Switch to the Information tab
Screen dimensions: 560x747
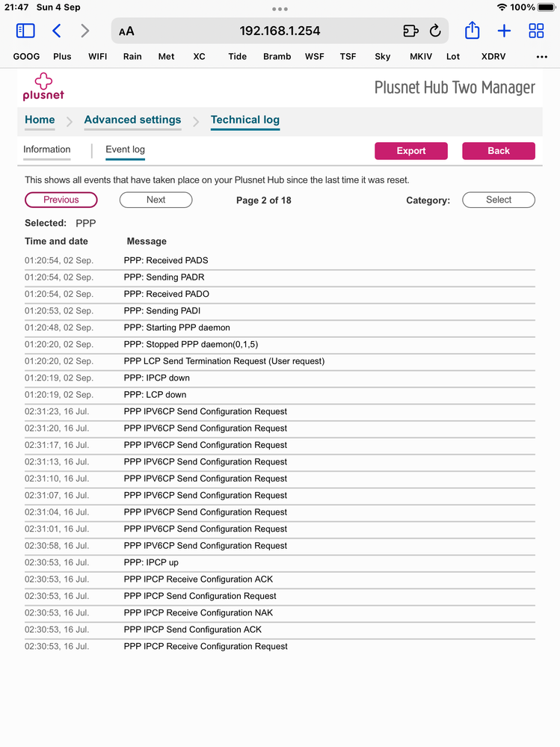click(47, 150)
